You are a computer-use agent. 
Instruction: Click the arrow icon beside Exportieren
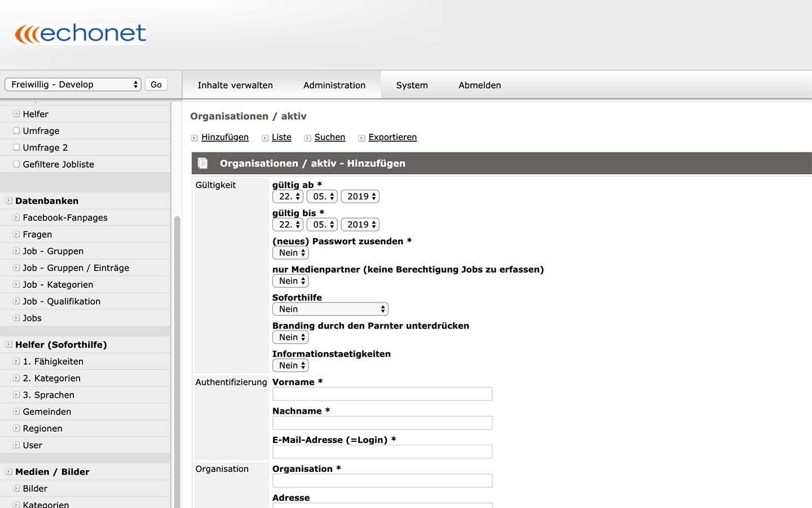coord(361,138)
